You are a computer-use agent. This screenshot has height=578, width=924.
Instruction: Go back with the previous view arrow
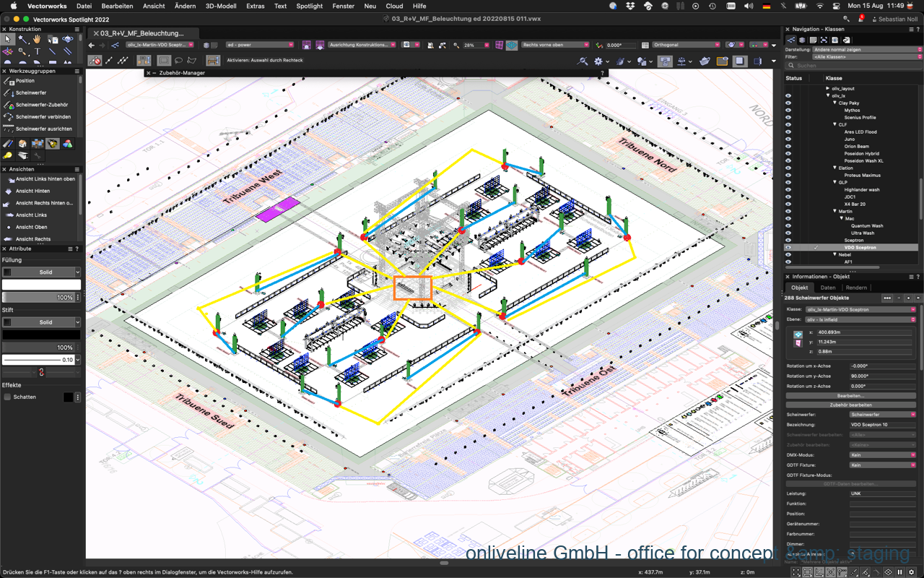coord(92,45)
